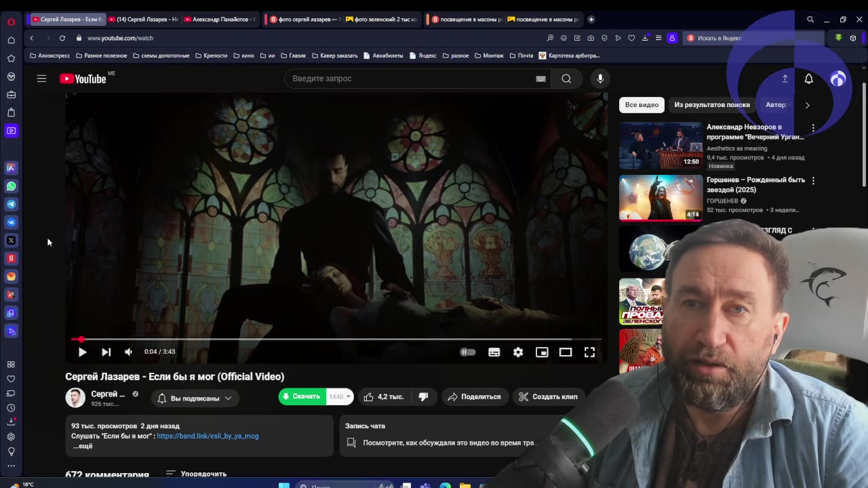Viewport: 868px width, 488px height.
Task: Open the Невзоров 'Вечерний Ургант' video thumbnail
Action: pos(660,145)
